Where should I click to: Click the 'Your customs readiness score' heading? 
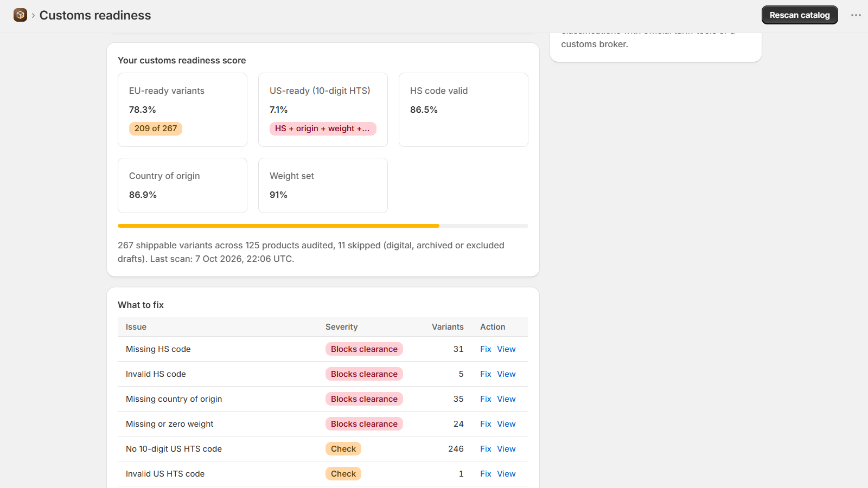[182, 60]
